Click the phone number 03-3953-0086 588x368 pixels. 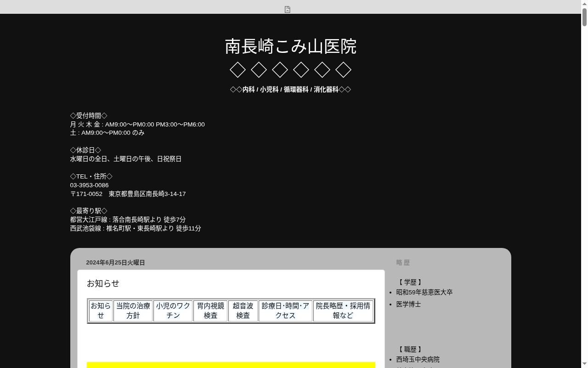89,185
